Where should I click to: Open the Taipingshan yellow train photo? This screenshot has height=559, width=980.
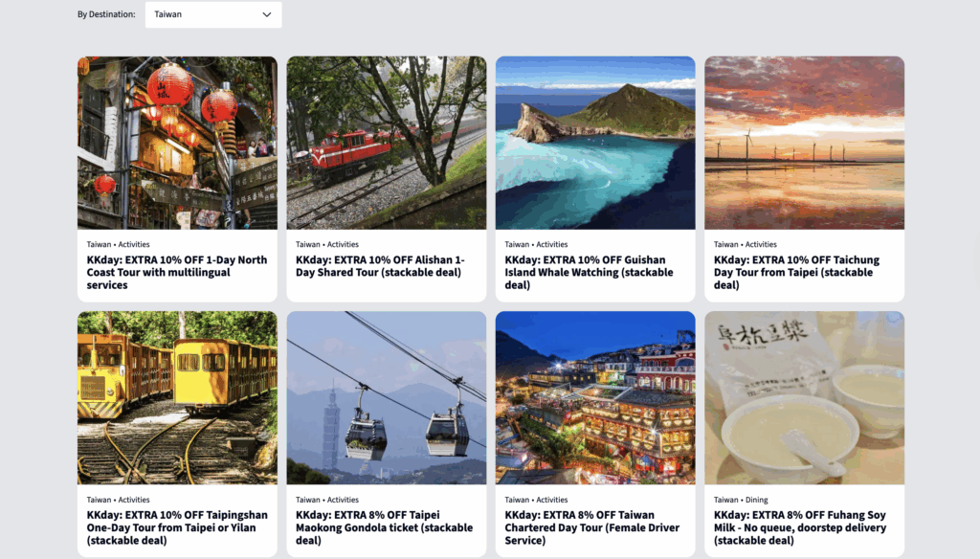(x=177, y=397)
